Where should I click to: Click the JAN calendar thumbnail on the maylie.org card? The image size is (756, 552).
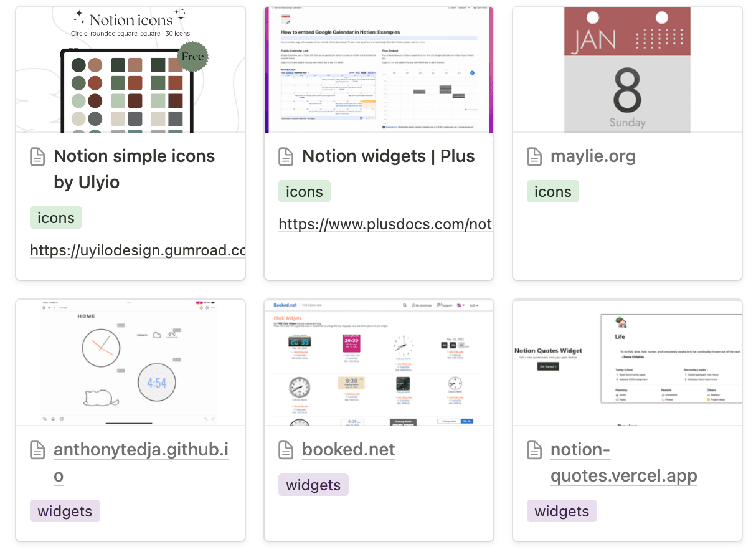[626, 69]
